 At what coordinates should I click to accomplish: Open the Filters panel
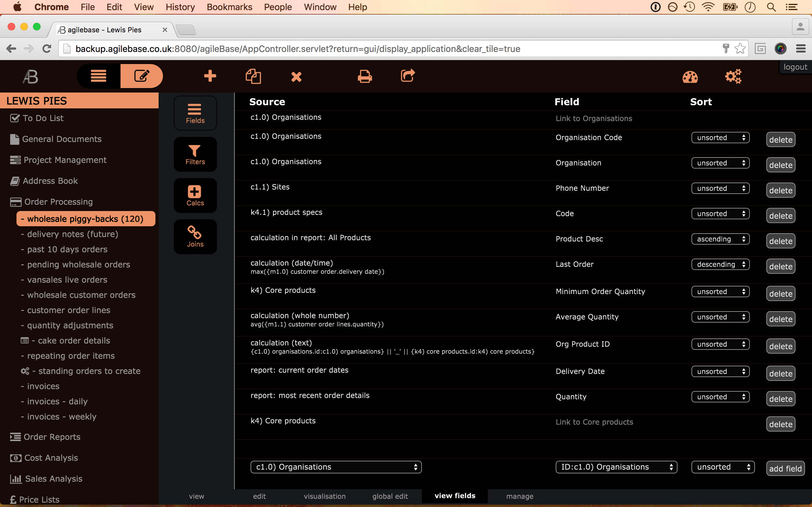click(x=195, y=155)
